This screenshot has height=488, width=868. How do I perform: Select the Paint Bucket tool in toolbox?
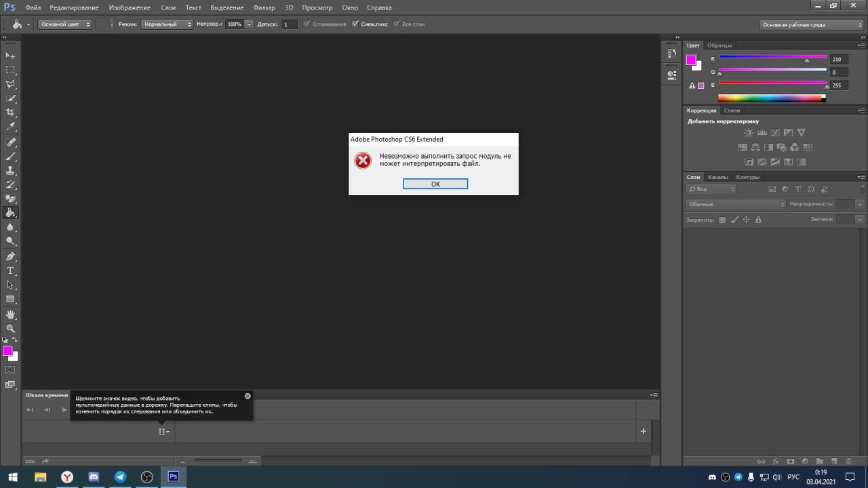point(10,213)
